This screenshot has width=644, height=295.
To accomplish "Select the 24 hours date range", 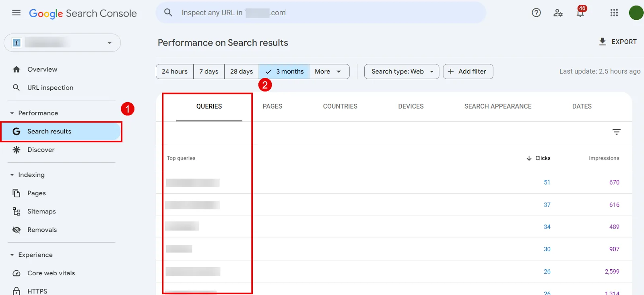I will (x=175, y=72).
